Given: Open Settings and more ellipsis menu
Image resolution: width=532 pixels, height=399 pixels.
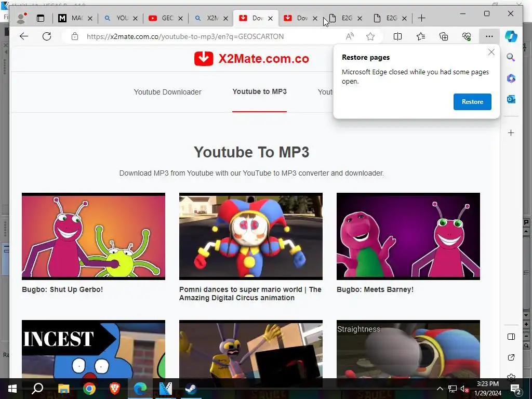Looking at the screenshot, I should coord(489,36).
